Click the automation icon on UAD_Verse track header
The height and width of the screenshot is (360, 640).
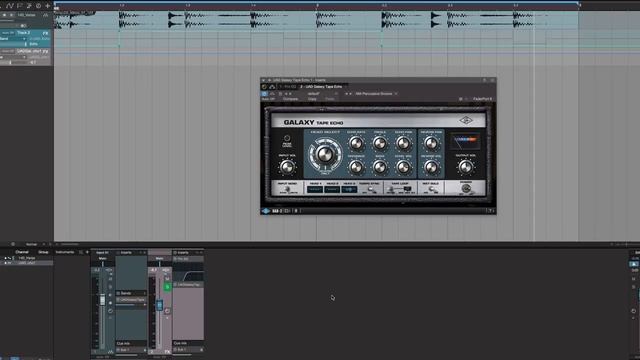(45, 15)
